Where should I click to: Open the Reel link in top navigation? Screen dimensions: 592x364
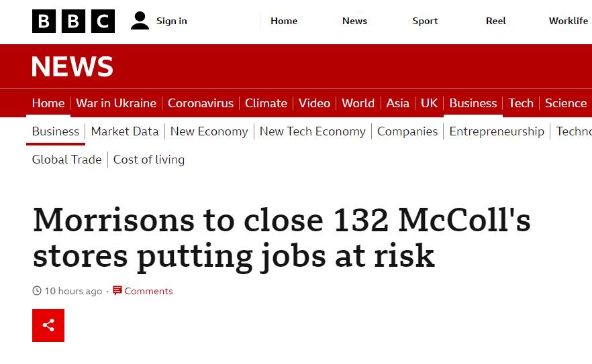click(496, 21)
